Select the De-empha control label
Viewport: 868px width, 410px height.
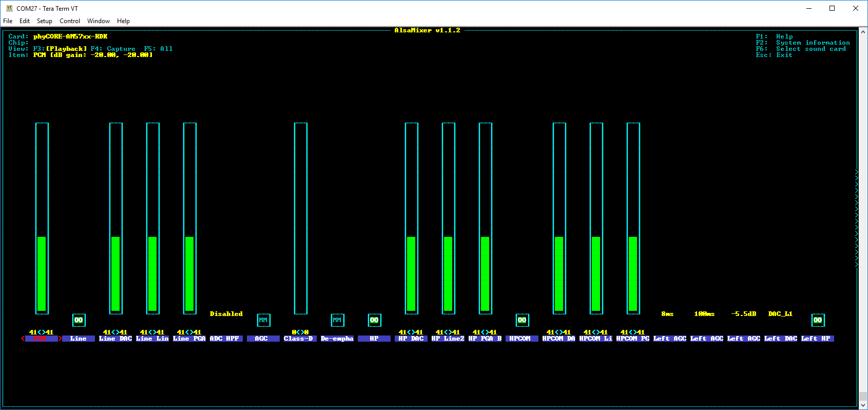coord(337,339)
